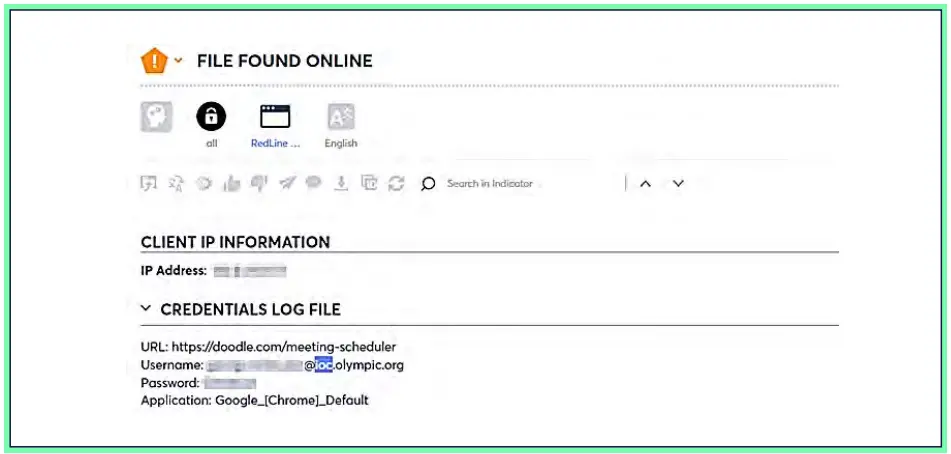The width and height of the screenshot is (951, 454).
Task: Open the severity dropdown arrow beside warning icon
Action: 178,61
